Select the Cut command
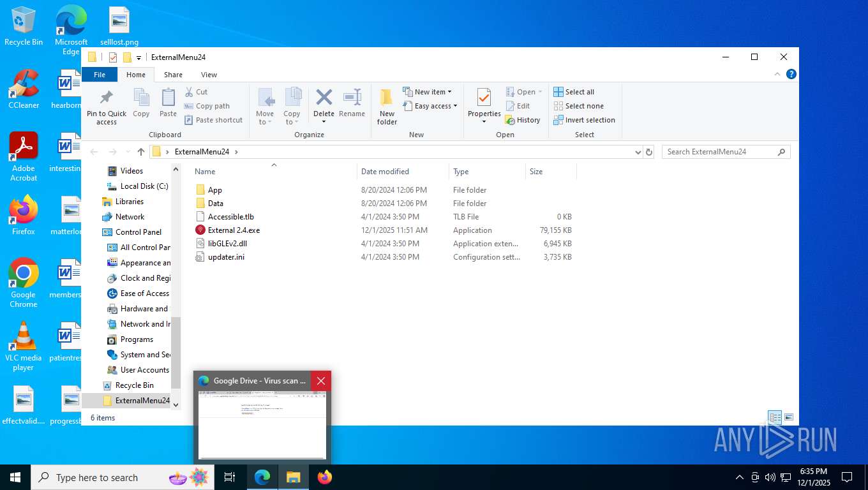The width and height of the screenshot is (868, 490). tap(196, 92)
